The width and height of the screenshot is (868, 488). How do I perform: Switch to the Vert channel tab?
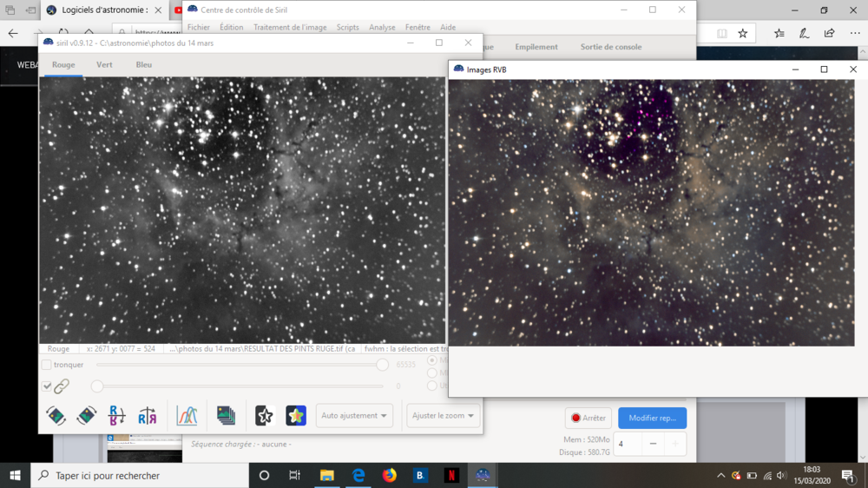pyautogui.click(x=104, y=65)
